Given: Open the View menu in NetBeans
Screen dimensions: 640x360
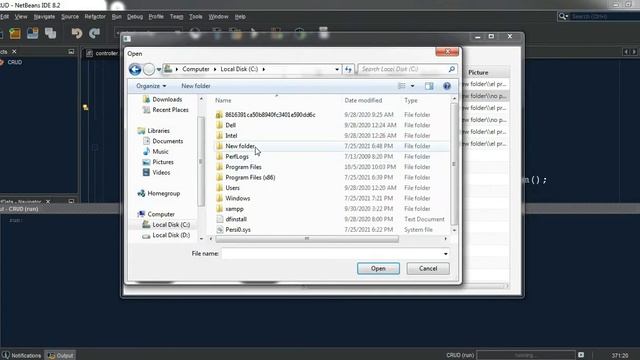Looking at the screenshot, I should pos(21,17).
